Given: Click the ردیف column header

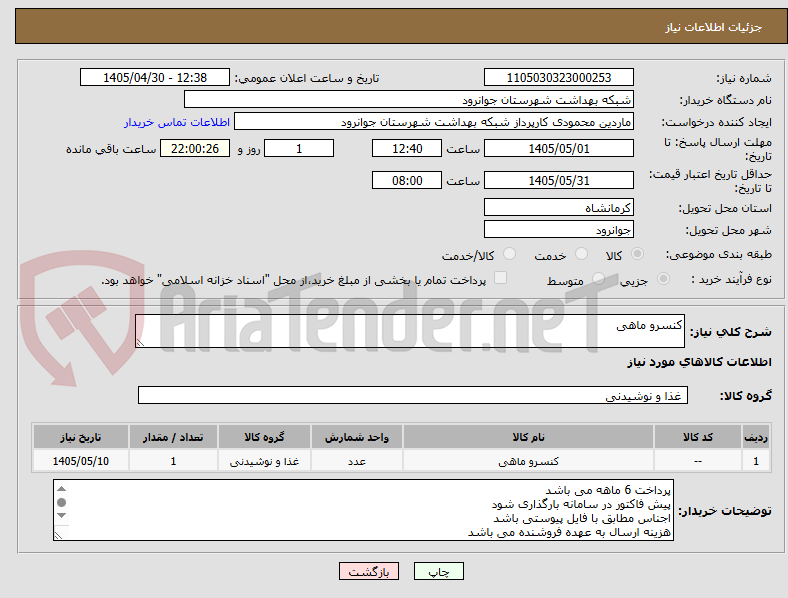Looking at the screenshot, I should (x=756, y=437).
